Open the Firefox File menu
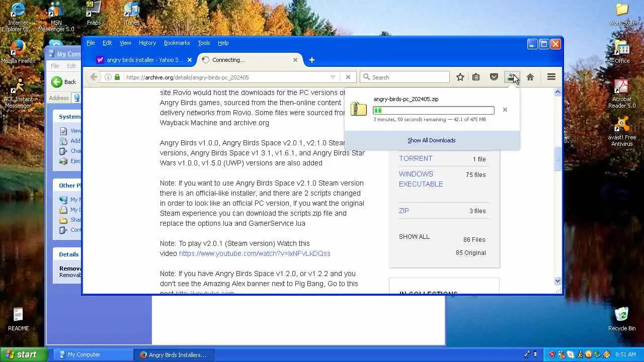This screenshot has height=362, width=644. pos(91,43)
